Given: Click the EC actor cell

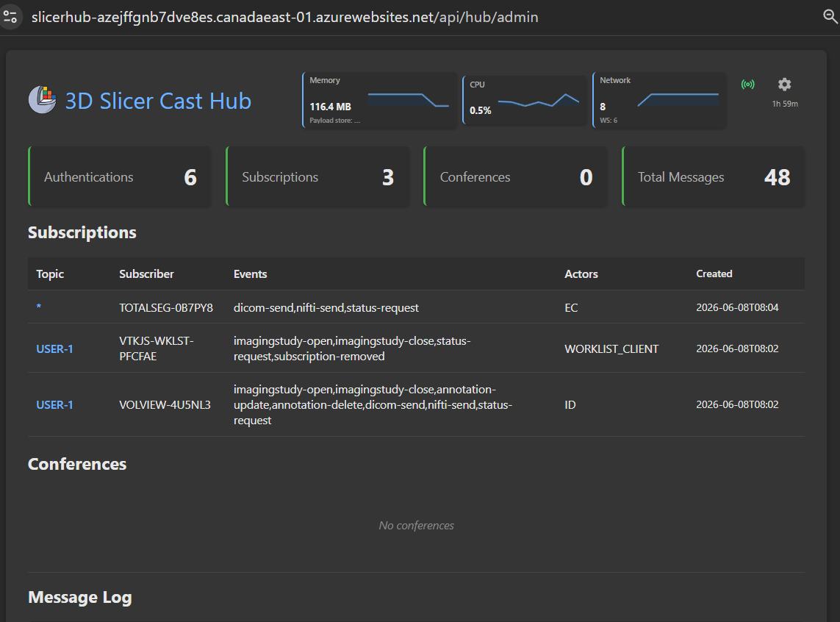Looking at the screenshot, I should pyautogui.click(x=571, y=307).
